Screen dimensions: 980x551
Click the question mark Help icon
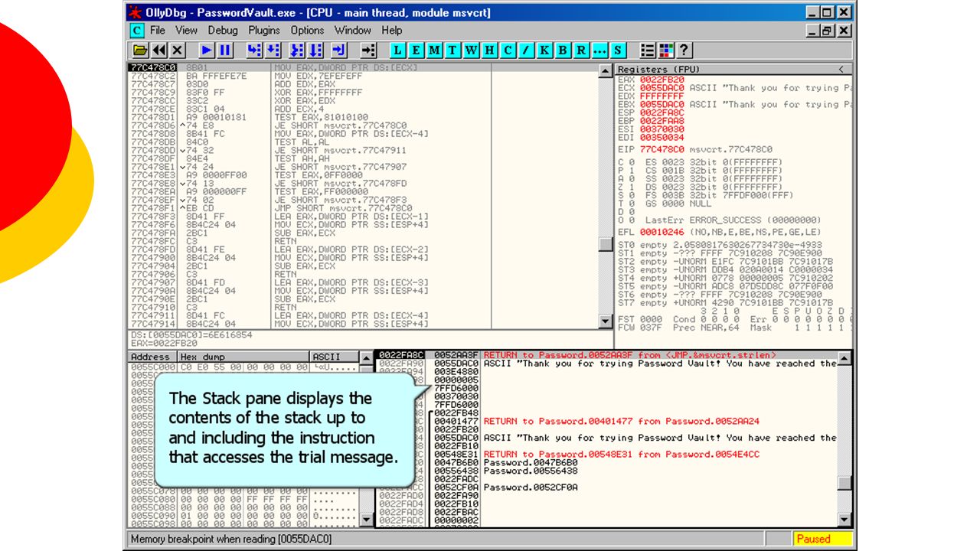point(684,51)
